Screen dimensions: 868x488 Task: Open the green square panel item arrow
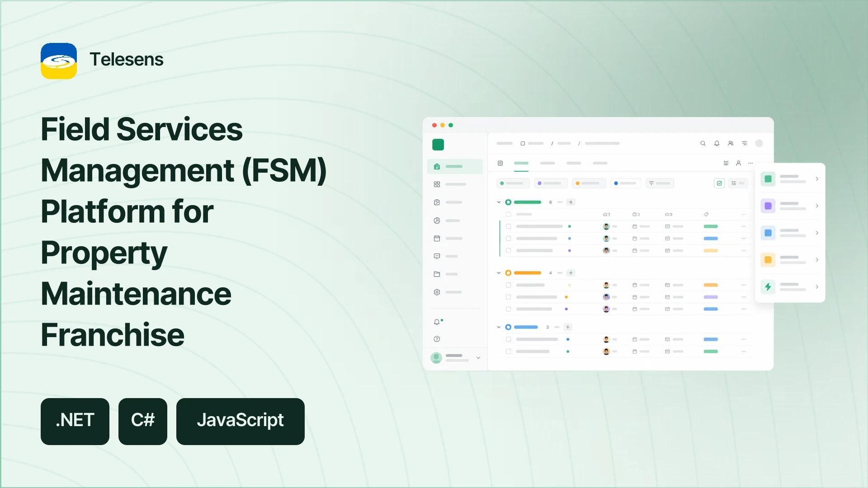(x=817, y=179)
